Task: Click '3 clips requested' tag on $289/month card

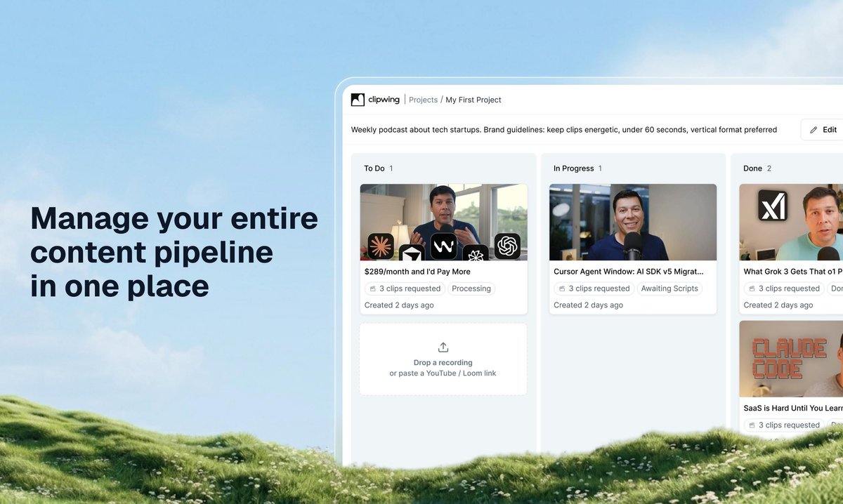Action: tap(405, 289)
